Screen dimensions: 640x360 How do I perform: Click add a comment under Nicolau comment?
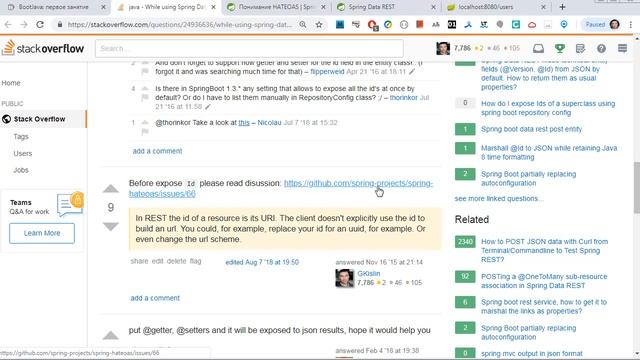point(158,151)
